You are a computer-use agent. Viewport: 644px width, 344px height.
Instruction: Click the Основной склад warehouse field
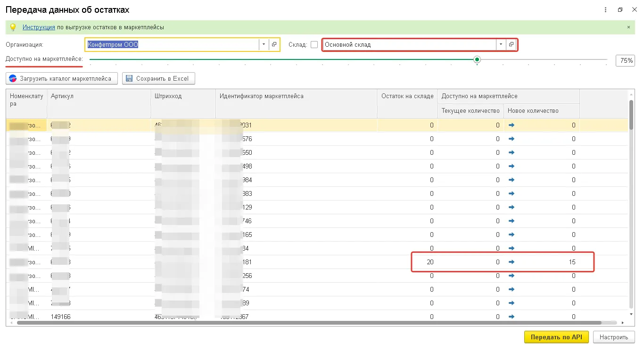pyautogui.click(x=409, y=44)
